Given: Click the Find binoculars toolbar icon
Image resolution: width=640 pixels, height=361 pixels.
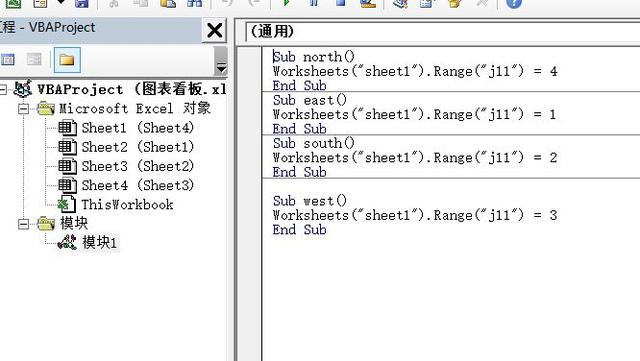Looking at the screenshot, I should 194,3.
